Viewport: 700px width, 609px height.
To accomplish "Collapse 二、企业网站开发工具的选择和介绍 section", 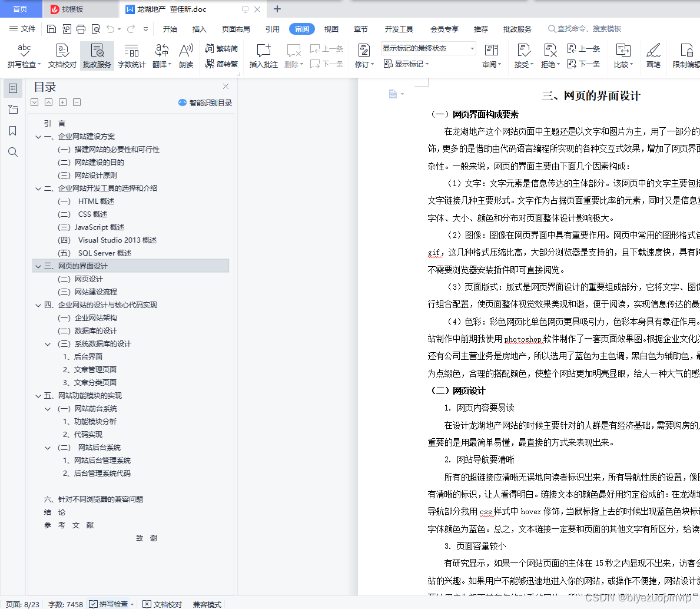I will (38, 188).
